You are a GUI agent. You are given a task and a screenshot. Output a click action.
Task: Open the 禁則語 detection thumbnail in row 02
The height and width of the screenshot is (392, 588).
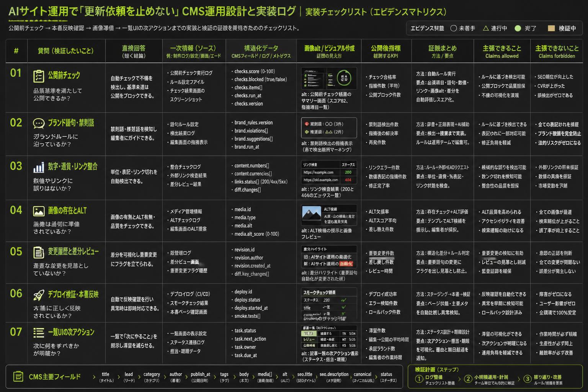[329, 128]
